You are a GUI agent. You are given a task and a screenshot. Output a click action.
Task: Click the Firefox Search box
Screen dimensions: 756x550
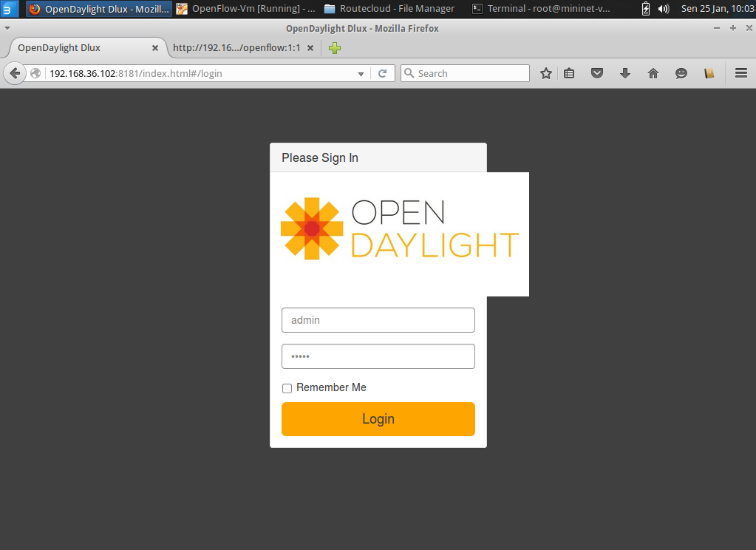point(465,73)
